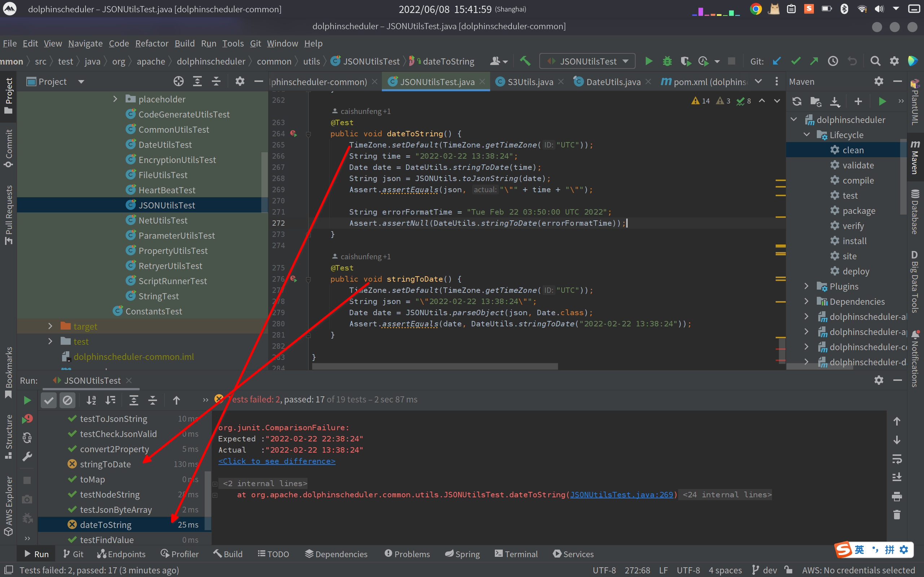
Task: Toggle show passed tests filter
Action: pos(48,400)
